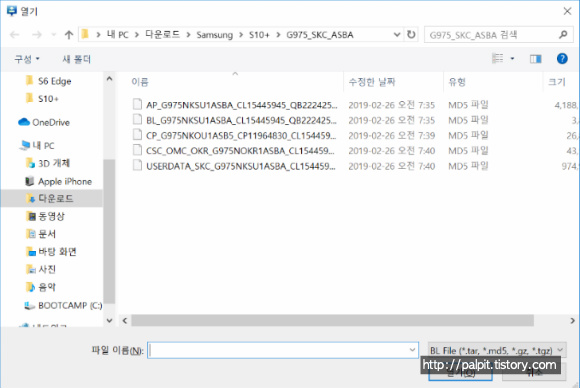Change the view layout icon
Image resolution: width=580 pixels, height=388 pixels.
pos(498,58)
